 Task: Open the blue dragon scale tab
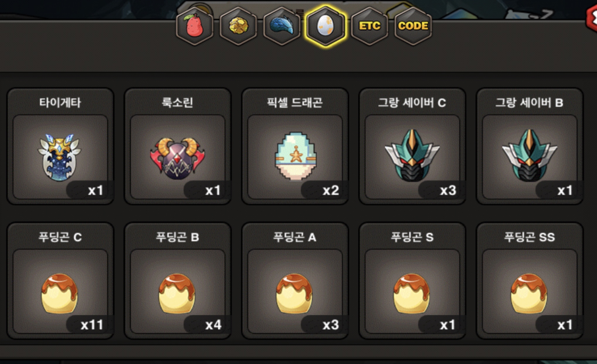point(282,26)
